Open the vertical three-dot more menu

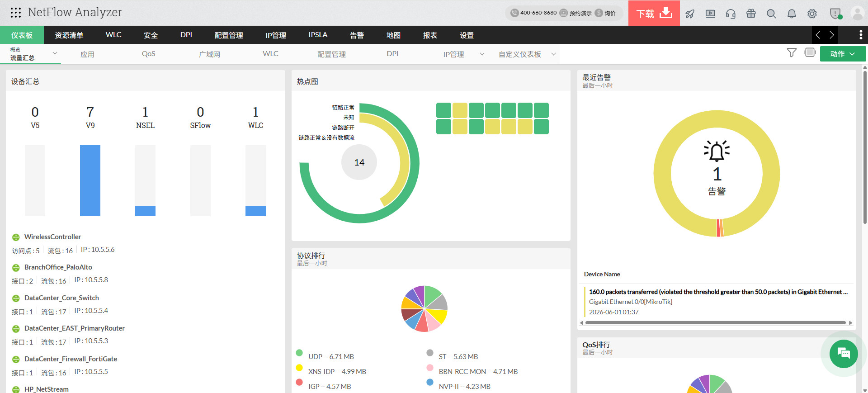tap(861, 35)
